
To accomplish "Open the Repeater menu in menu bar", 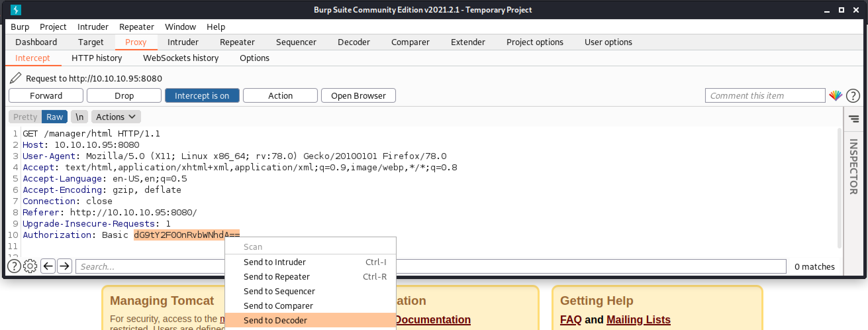I will [136, 27].
